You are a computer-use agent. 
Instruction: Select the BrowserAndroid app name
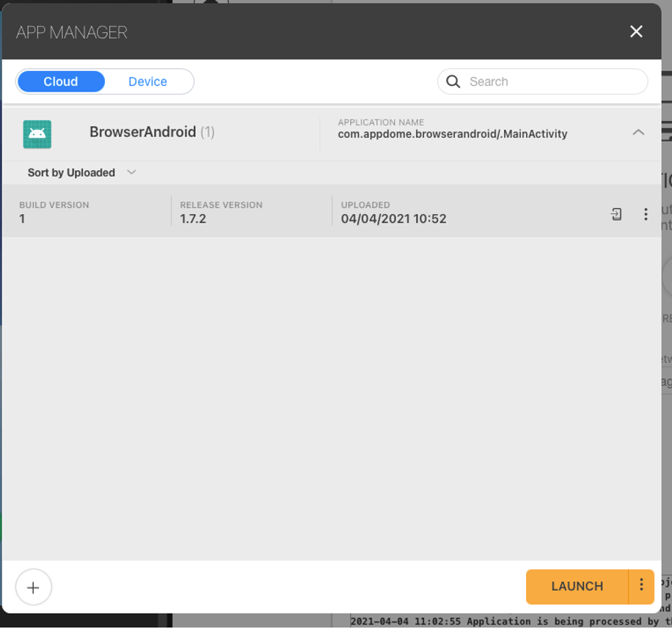click(x=142, y=132)
